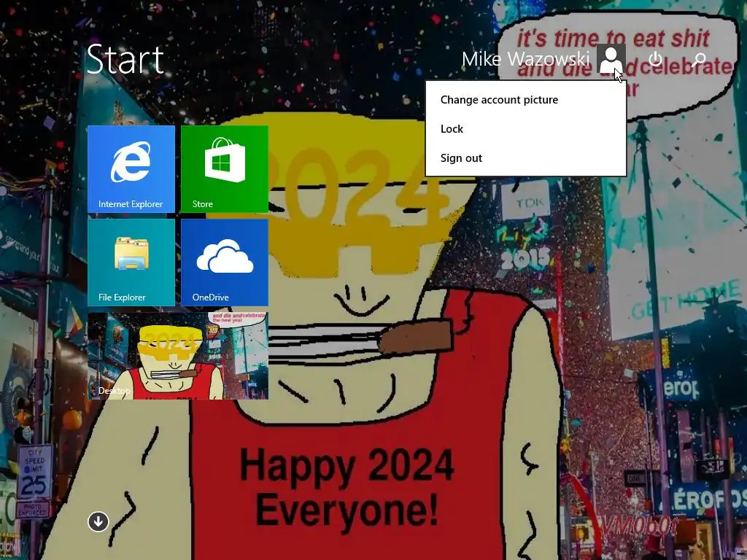Open the OneDrive tile
The image size is (747, 560).
coord(225,262)
